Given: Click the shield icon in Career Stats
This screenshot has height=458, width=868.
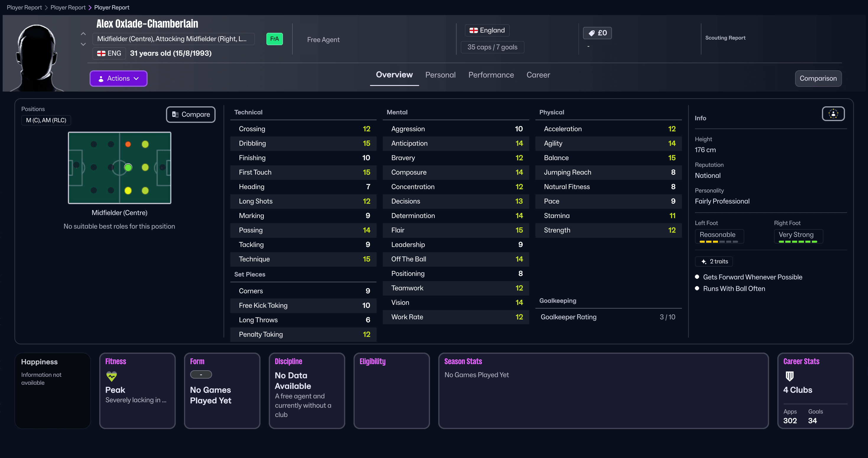Looking at the screenshot, I should pos(789,377).
